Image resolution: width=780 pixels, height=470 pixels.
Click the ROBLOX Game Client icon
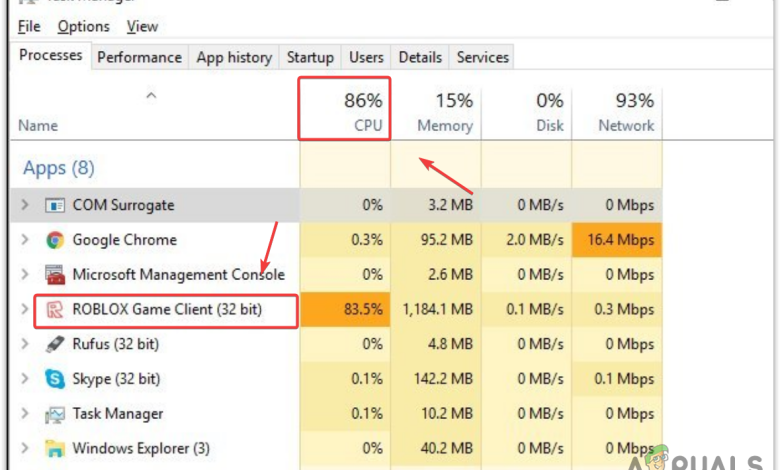55,310
